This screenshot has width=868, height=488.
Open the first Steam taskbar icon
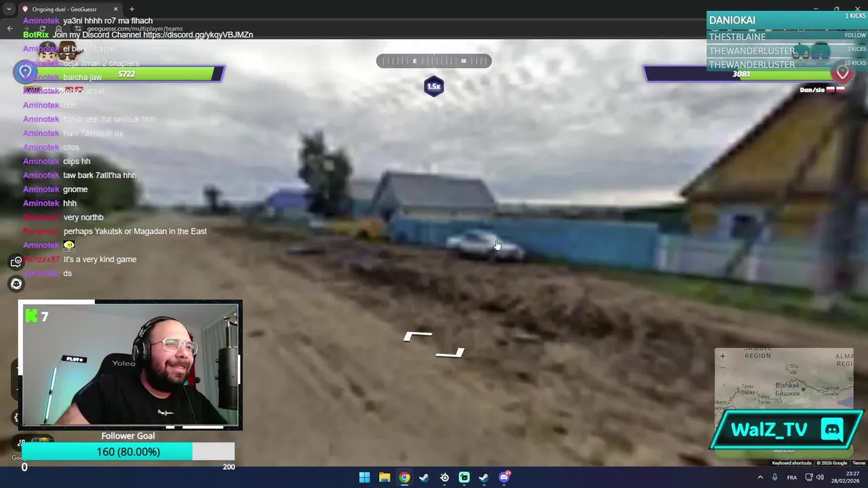(x=424, y=477)
